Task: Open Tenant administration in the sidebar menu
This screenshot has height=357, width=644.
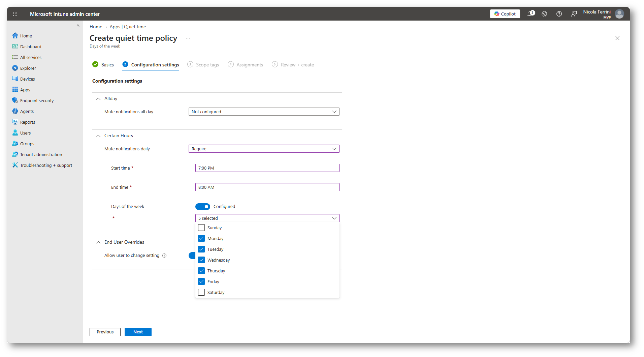Action: pyautogui.click(x=41, y=154)
